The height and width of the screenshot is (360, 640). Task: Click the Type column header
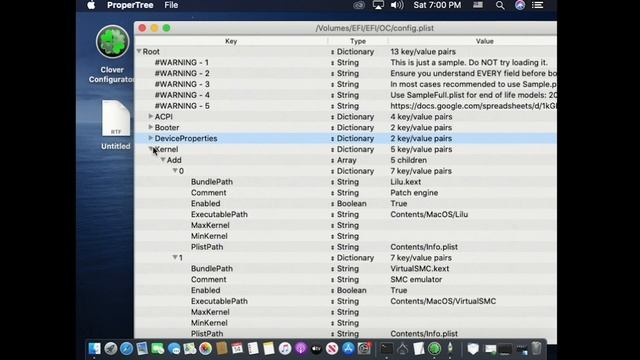click(x=358, y=41)
